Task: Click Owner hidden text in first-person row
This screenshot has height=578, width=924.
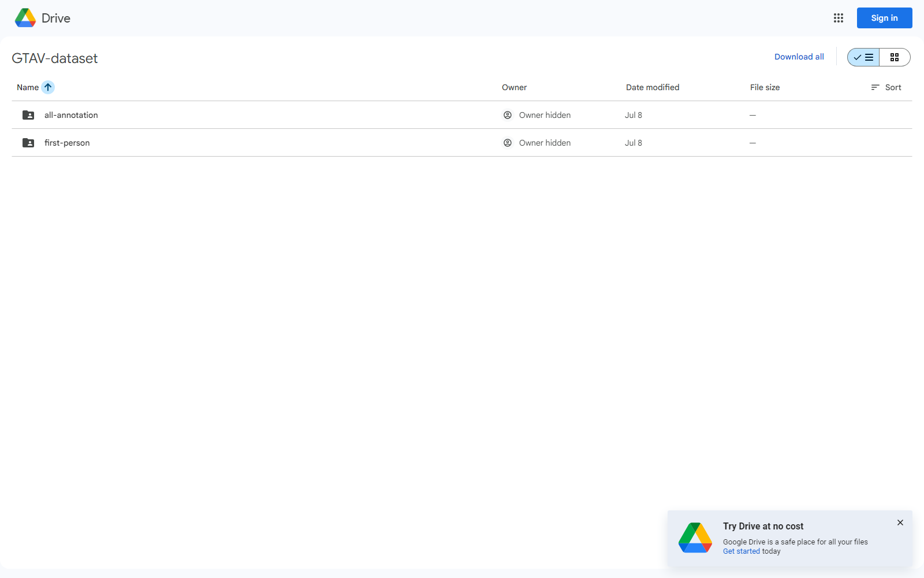Action: click(x=545, y=143)
